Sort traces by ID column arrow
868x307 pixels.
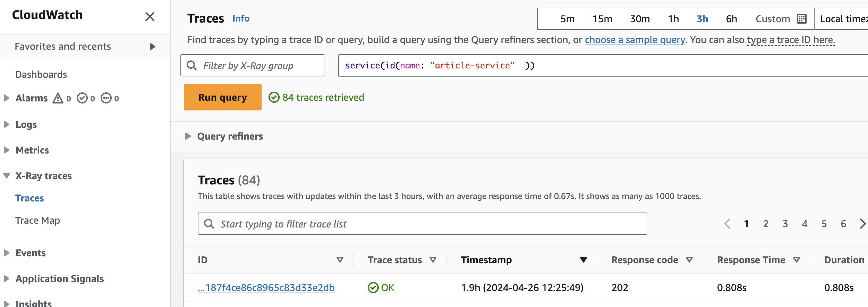pos(340,260)
